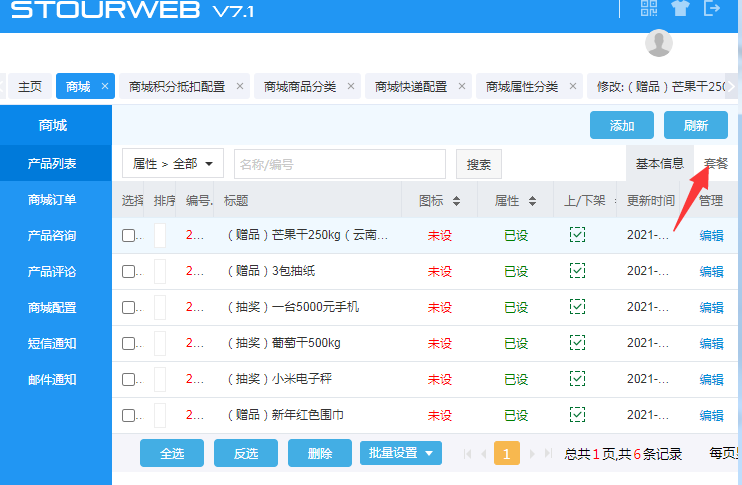The image size is (742, 485).
Task: Click 编辑 link for 一台5000元手机
Action: pos(711,307)
